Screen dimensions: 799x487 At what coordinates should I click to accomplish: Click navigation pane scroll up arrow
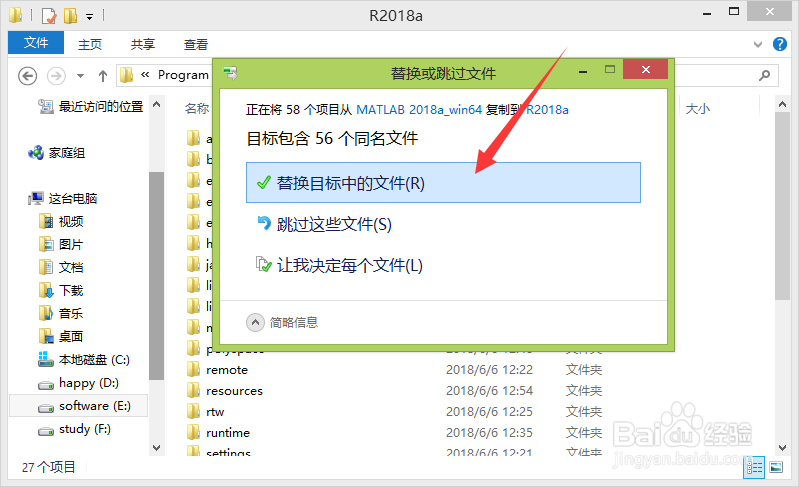pos(156,104)
